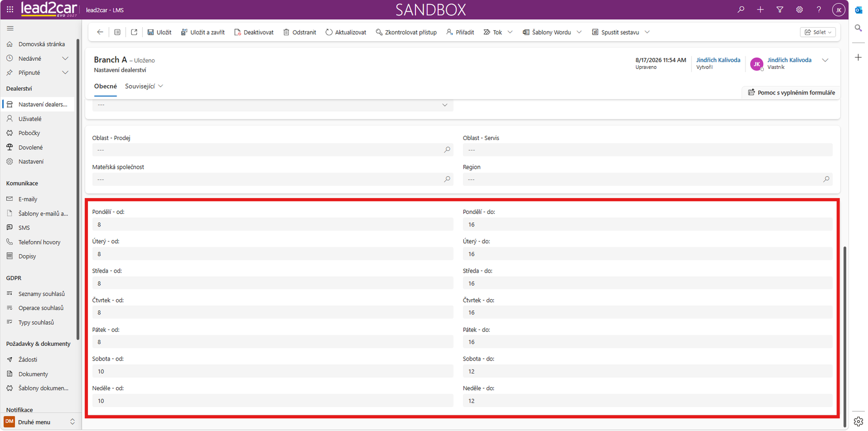The height and width of the screenshot is (431, 868).
Task: Click the Sdílet share button
Action: click(x=818, y=32)
